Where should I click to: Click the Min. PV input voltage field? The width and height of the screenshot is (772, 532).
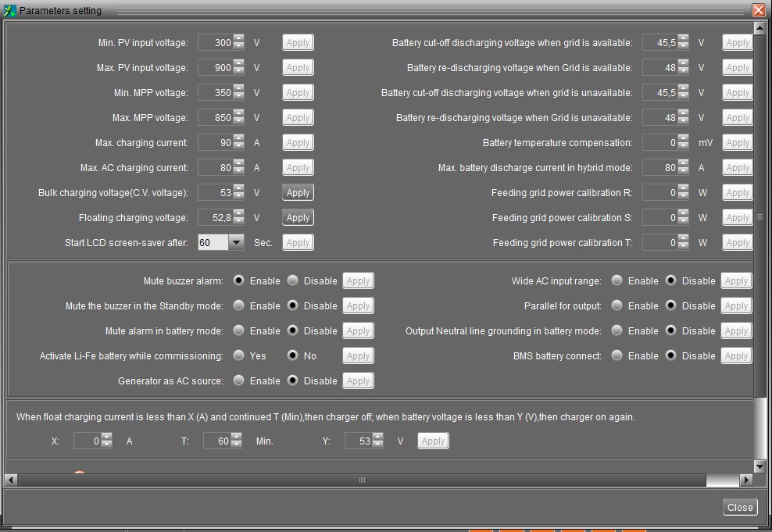pos(216,42)
